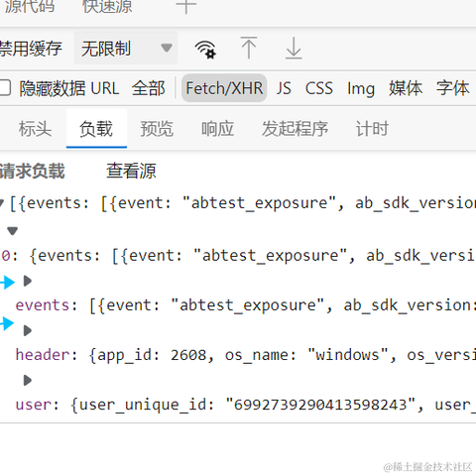This screenshot has width=476, height=476.
Task: Click the app_id value 2608
Action: click(x=188, y=355)
